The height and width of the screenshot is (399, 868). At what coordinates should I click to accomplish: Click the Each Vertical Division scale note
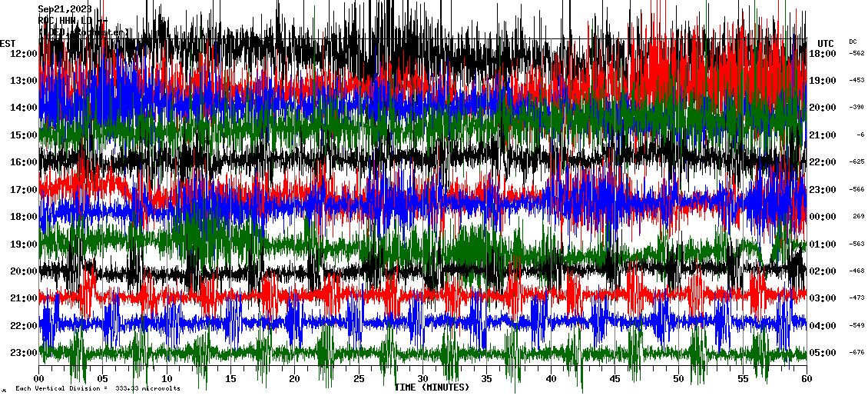click(98, 388)
